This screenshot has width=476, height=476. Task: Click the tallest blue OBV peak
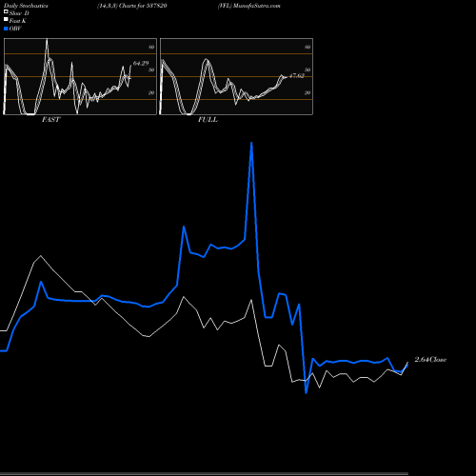[251, 144]
